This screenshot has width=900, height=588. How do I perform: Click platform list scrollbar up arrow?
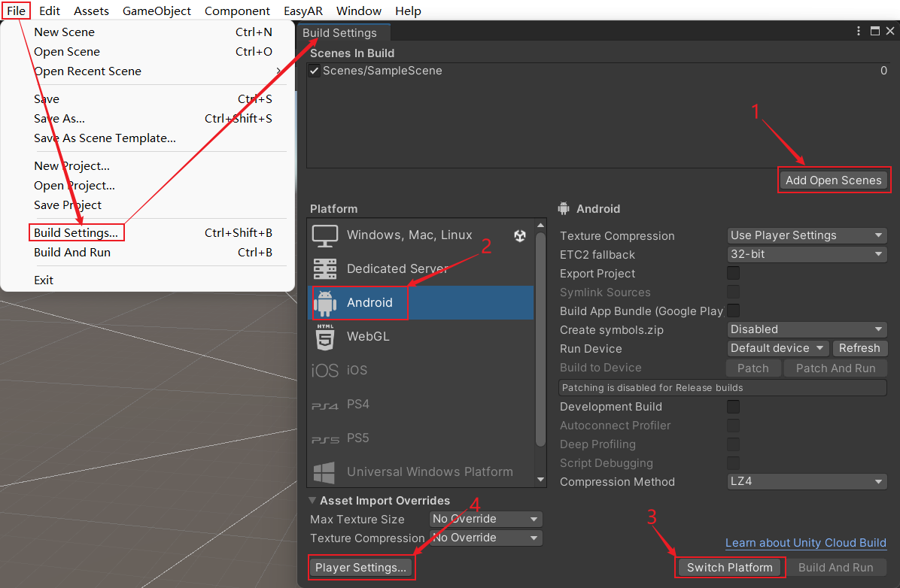(541, 225)
